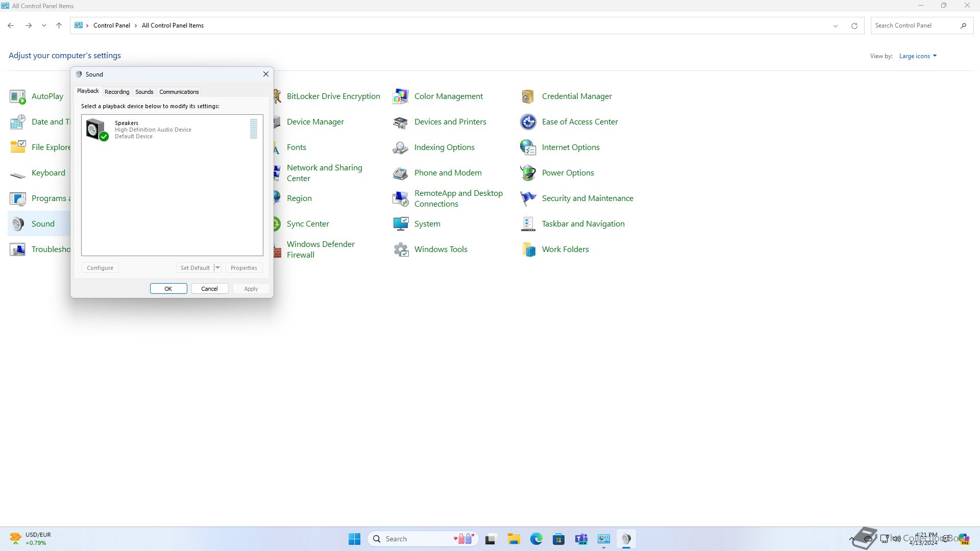Open the System icon

click(x=401, y=224)
